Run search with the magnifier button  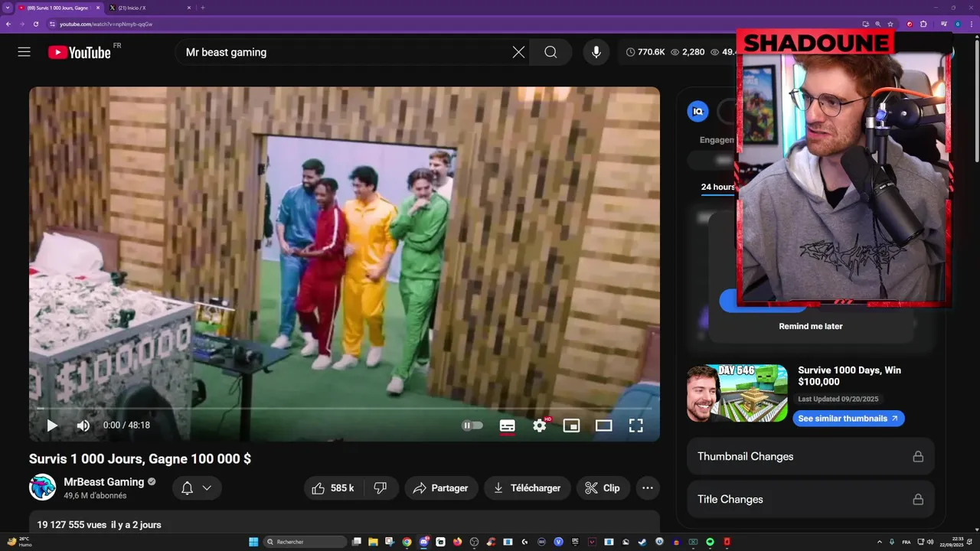550,52
